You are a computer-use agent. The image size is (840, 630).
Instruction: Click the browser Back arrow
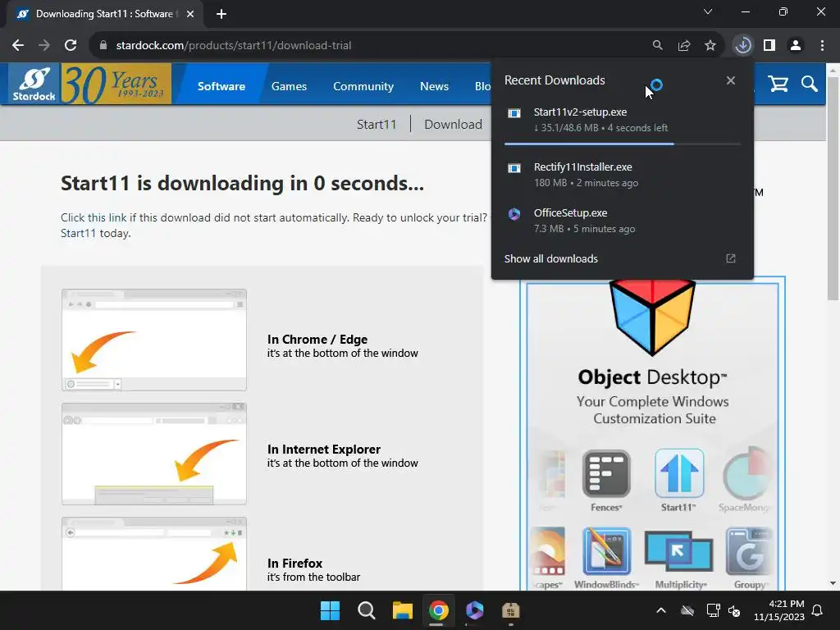(x=18, y=46)
